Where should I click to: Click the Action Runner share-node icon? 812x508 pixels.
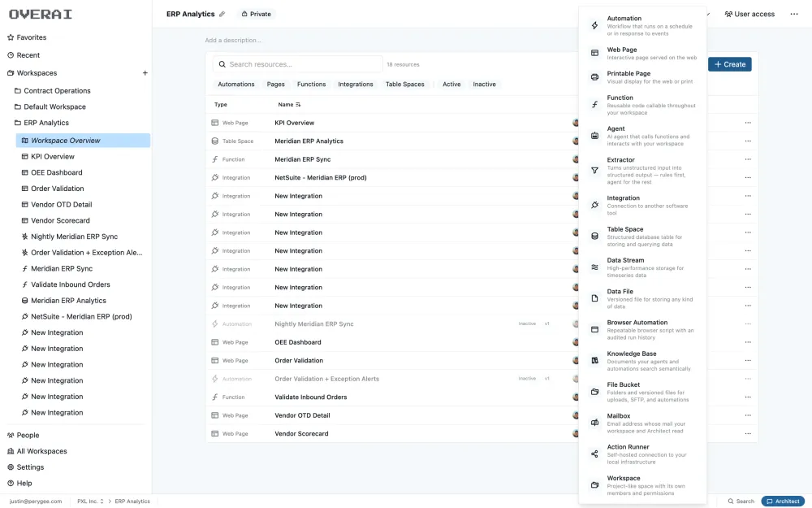(594, 454)
